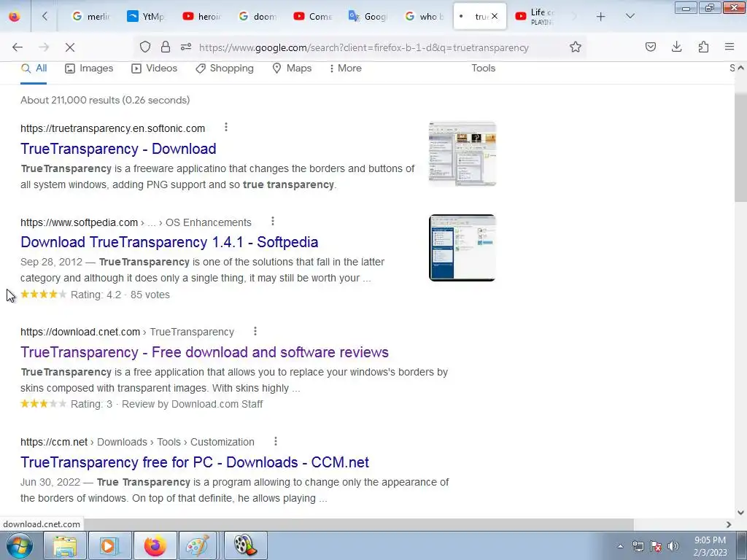Open options for the softonic result

click(226, 127)
